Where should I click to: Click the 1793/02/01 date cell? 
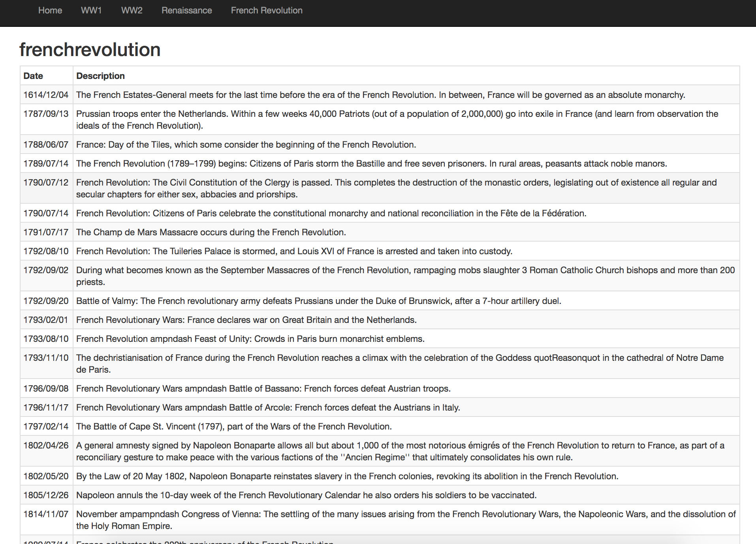(x=46, y=320)
